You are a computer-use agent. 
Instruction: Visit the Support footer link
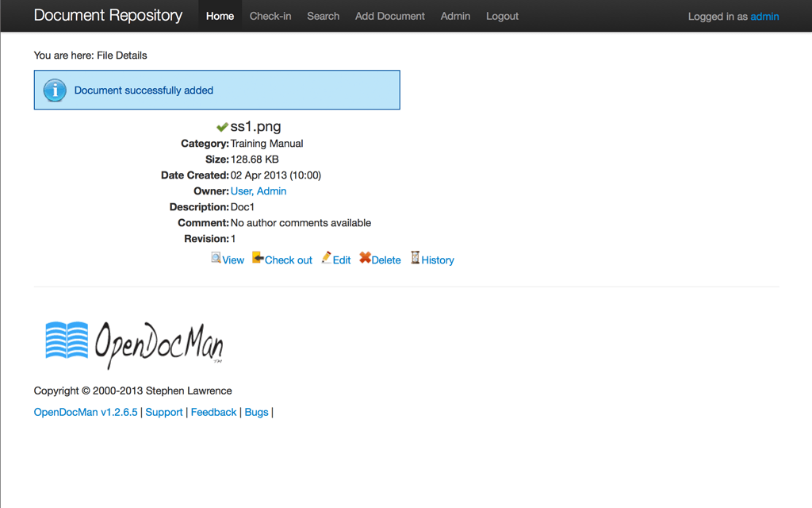pos(164,412)
